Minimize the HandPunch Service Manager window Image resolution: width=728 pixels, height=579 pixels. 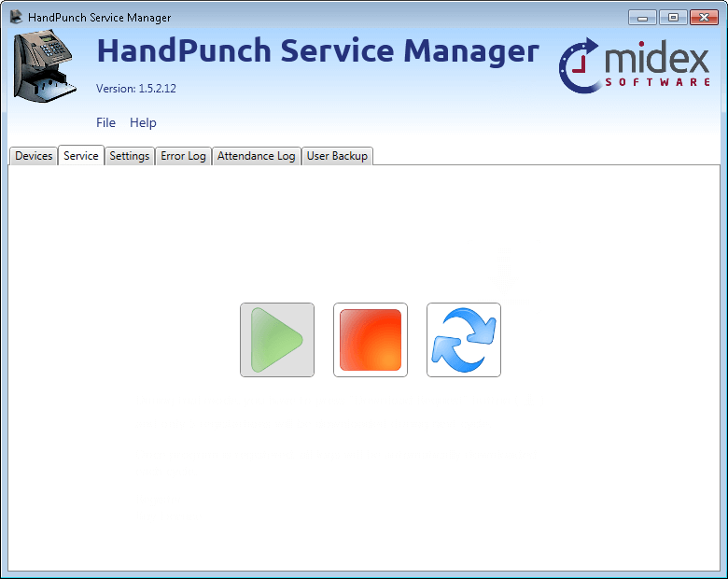[x=642, y=17]
